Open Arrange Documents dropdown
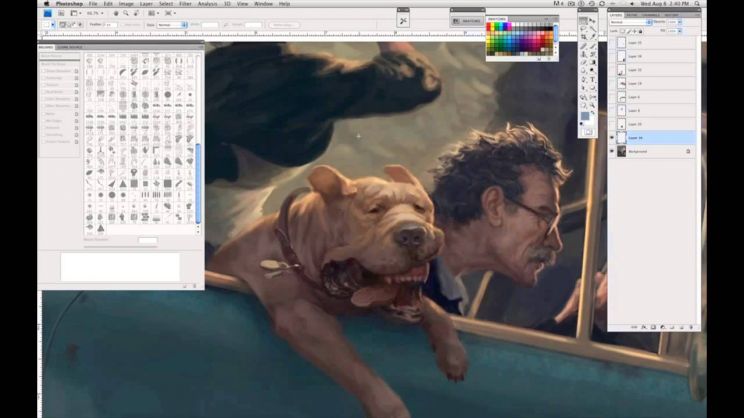744x418 pixels. tap(153, 13)
